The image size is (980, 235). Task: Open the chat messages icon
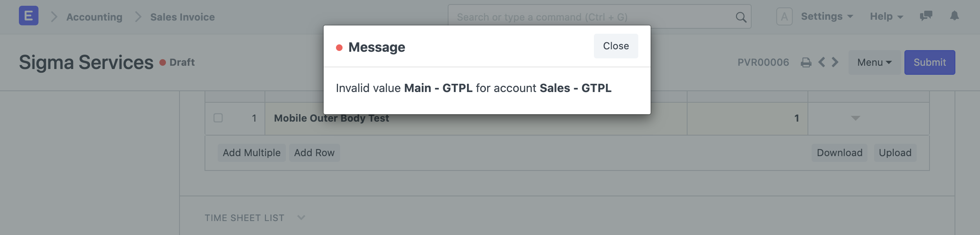[926, 16]
